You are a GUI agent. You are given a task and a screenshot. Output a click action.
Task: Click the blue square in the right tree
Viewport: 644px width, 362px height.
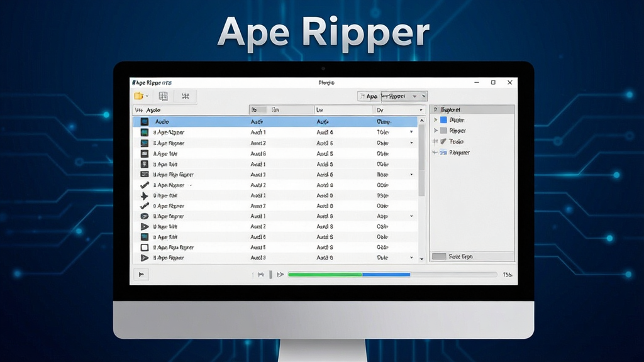point(443,120)
